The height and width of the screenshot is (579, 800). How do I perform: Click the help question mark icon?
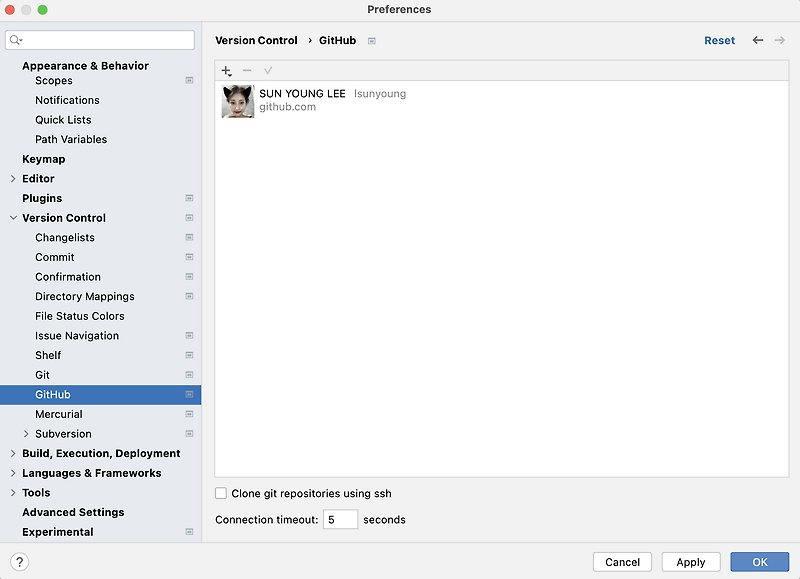coord(18,561)
